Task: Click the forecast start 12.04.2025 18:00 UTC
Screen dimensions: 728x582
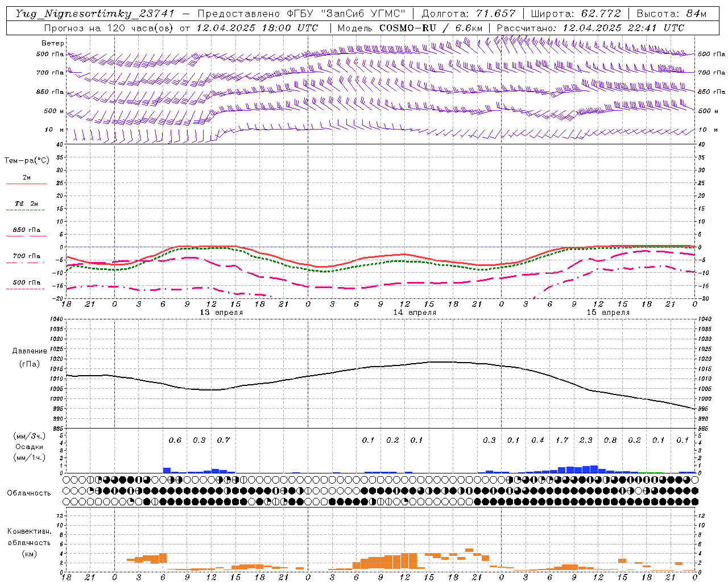Action: click(x=257, y=28)
